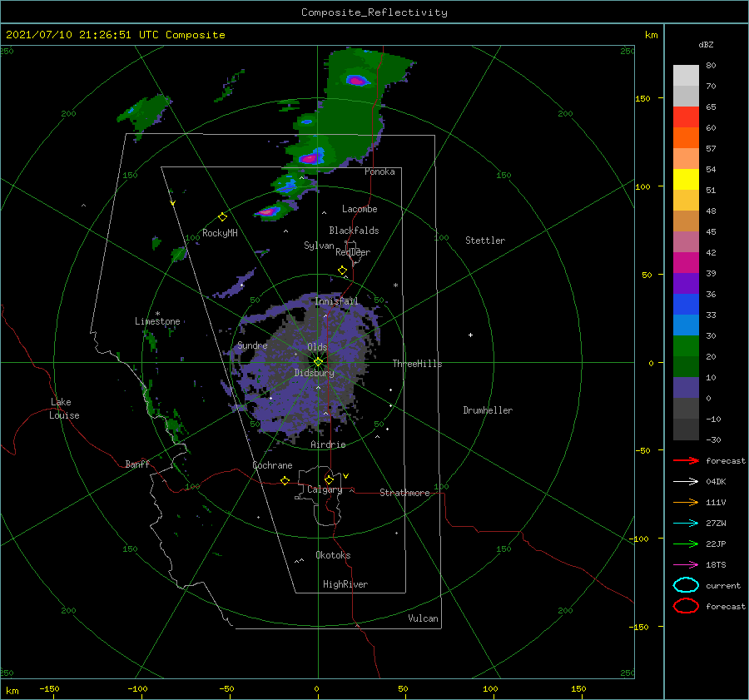Viewport: 749px width, 700px height.
Task: Click the Strathmore town label
Action: [404, 493]
